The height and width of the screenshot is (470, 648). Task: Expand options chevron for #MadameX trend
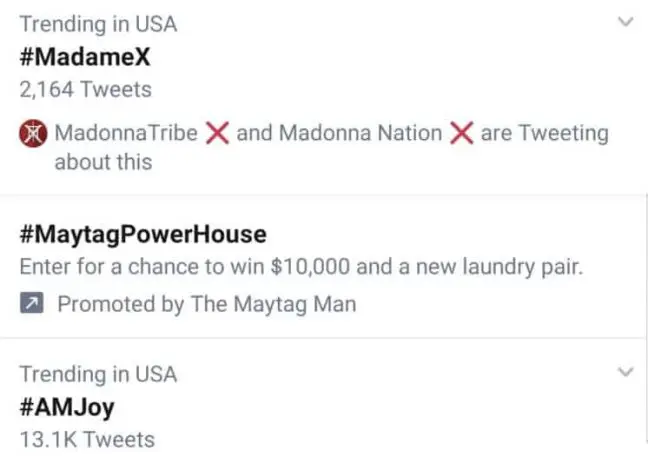(x=626, y=21)
